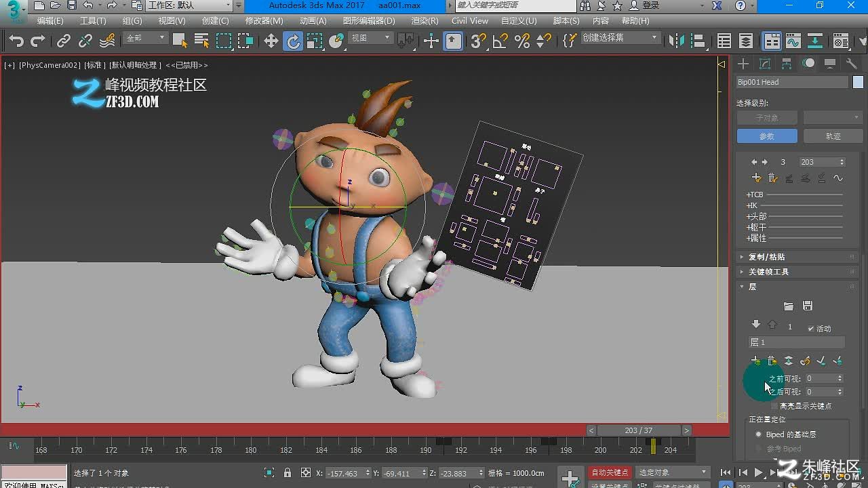Activate the Unlink Selection tool

click(x=85, y=41)
